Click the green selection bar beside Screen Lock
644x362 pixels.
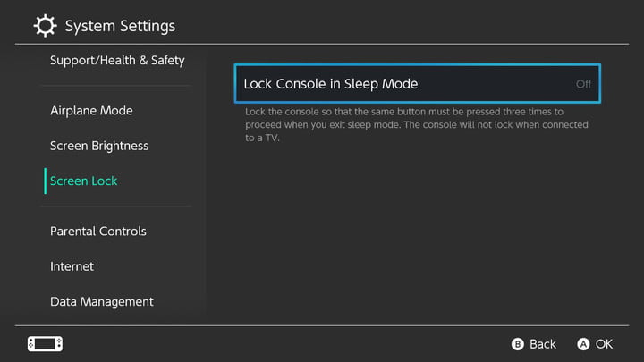(46, 181)
